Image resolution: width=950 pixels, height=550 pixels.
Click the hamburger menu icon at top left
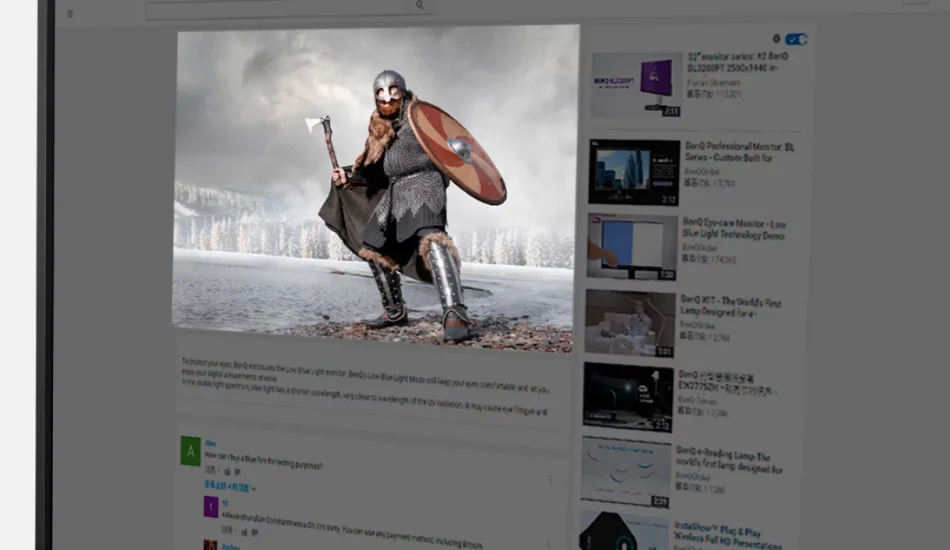tap(69, 13)
